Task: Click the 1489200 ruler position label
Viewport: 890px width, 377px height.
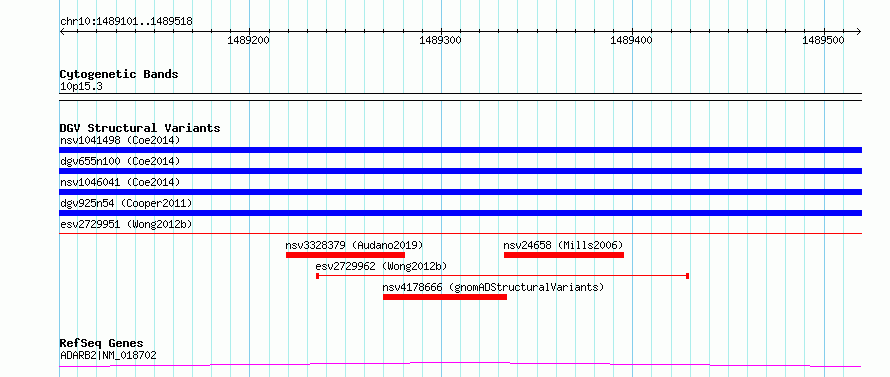Action: tap(249, 40)
